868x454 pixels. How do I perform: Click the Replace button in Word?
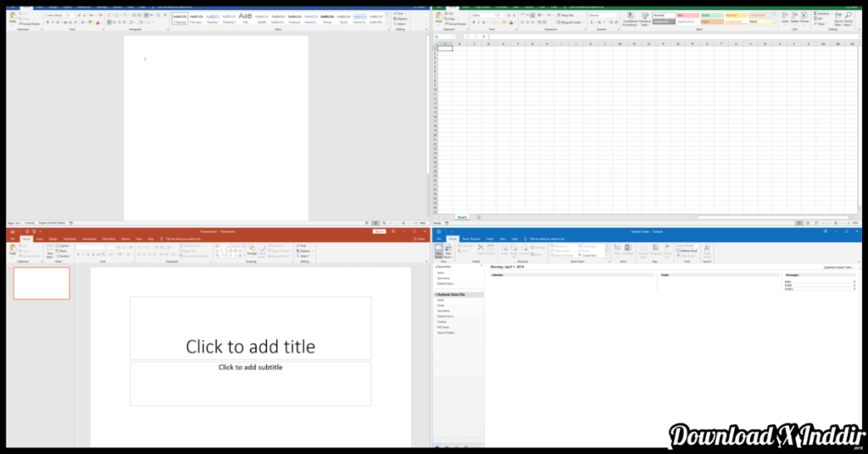(x=402, y=19)
